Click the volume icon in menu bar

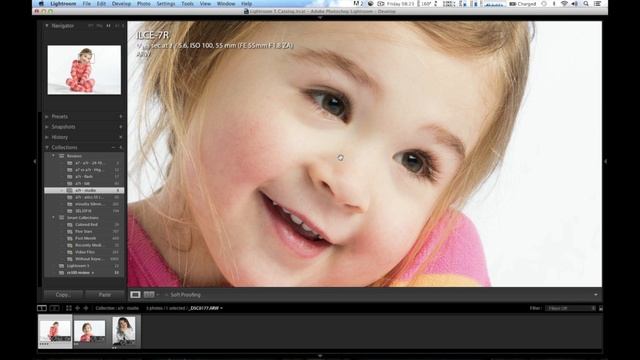click(575, 4)
